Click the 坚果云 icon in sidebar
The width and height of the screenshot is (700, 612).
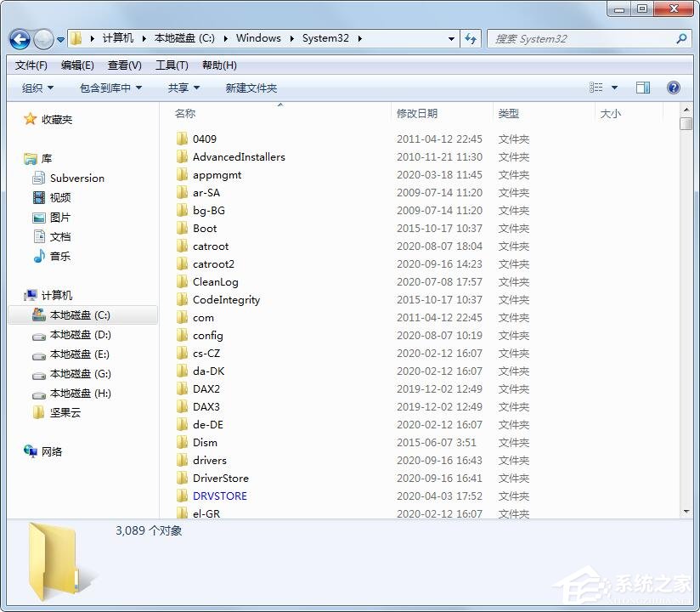point(37,413)
